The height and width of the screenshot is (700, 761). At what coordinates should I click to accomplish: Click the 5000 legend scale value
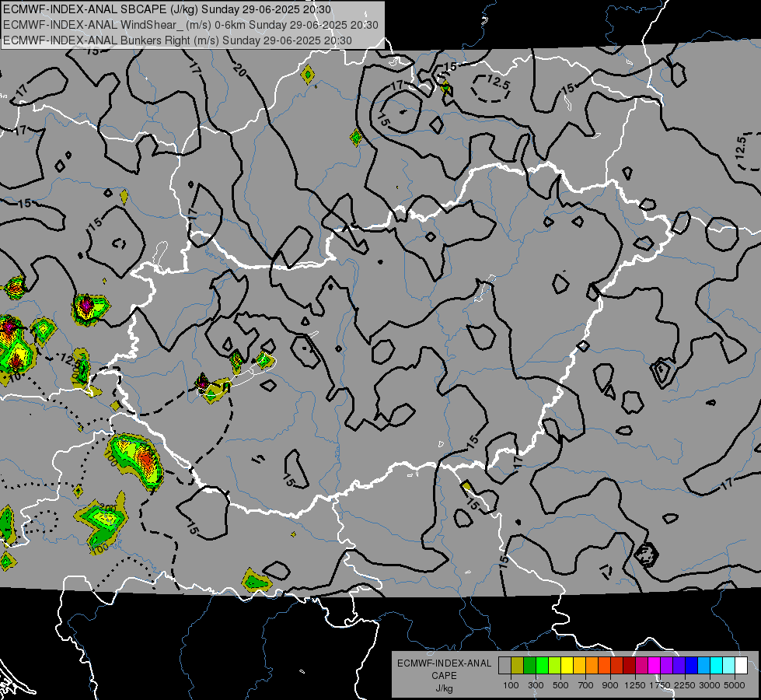(735, 685)
